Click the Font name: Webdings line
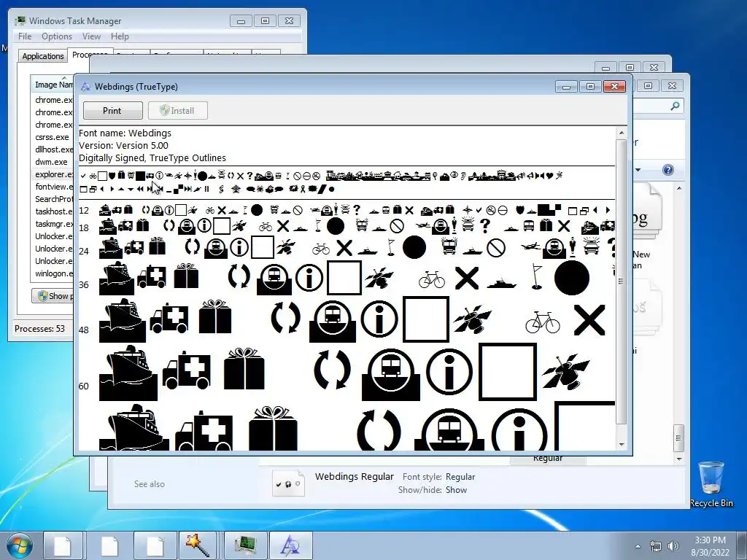747x560 pixels. [125, 133]
